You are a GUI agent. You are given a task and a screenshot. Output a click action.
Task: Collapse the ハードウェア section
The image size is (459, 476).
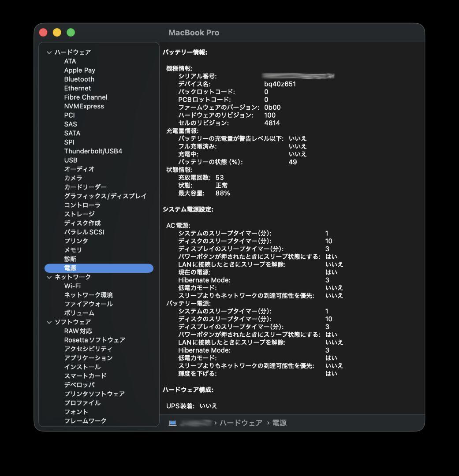coord(49,52)
